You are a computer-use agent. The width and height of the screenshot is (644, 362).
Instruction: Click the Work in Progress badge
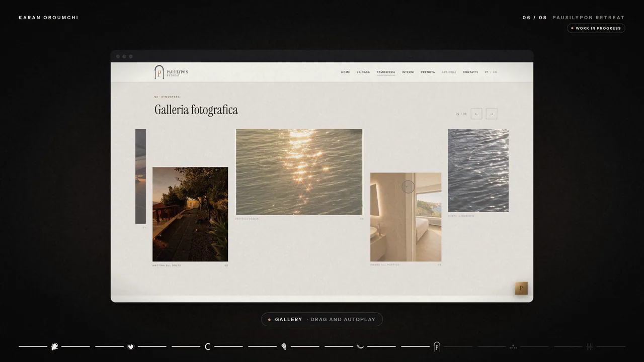[x=596, y=28]
